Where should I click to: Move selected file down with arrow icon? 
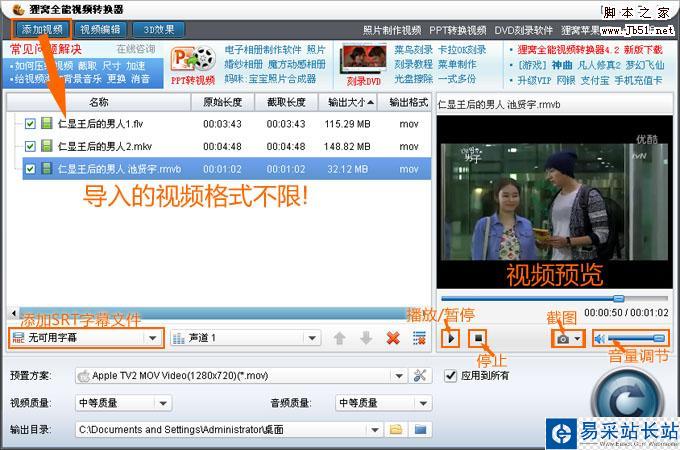[366, 338]
